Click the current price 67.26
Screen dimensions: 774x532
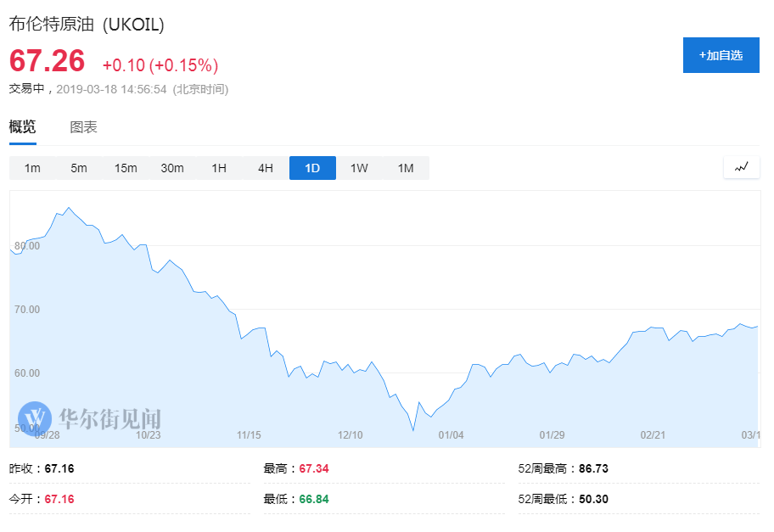coord(48,62)
